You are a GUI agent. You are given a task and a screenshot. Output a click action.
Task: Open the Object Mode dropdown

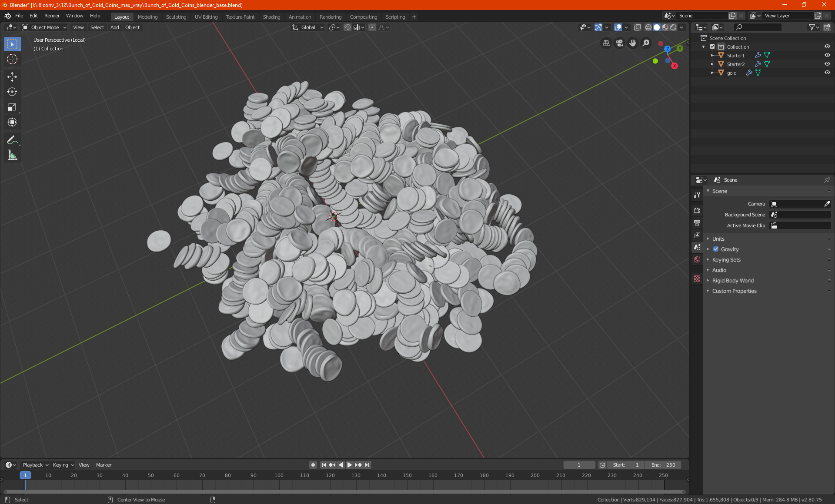[44, 27]
